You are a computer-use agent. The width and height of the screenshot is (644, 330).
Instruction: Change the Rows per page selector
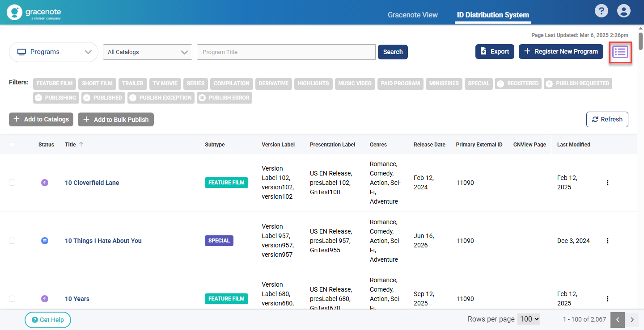(529, 319)
